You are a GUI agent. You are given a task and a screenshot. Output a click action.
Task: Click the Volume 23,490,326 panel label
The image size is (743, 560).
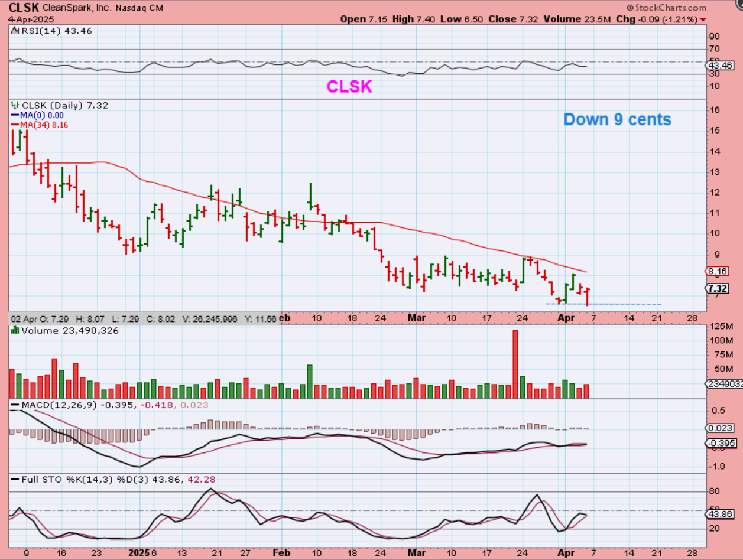[65, 331]
